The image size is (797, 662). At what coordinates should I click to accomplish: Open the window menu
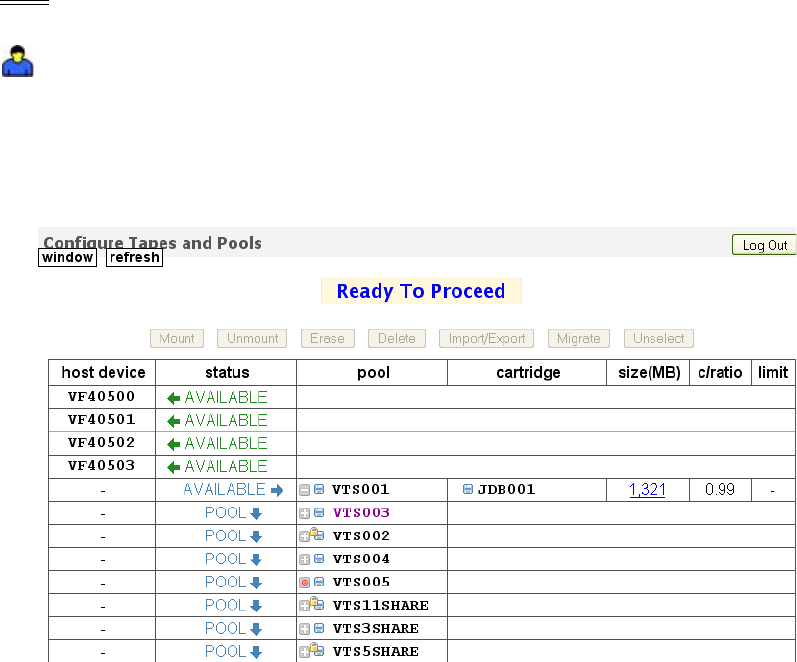click(68, 257)
